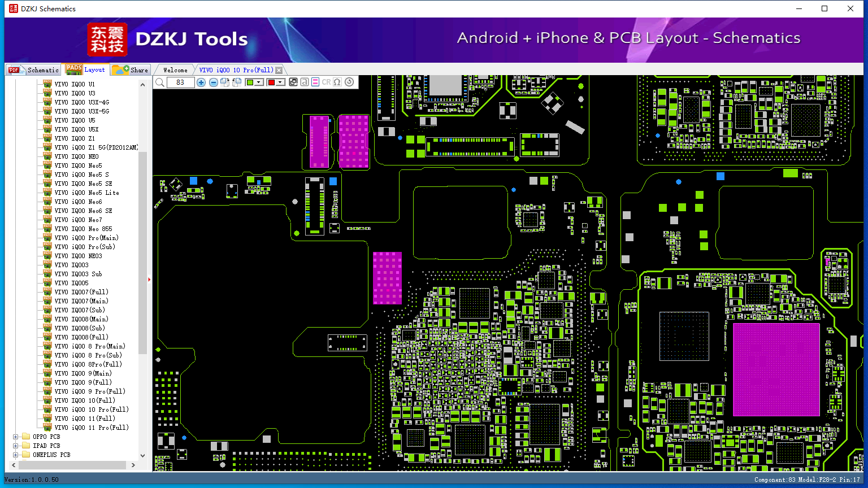Select the VIVO iQOO 10 Pro(Full) document tab
The image size is (868, 488).
(236, 70)
